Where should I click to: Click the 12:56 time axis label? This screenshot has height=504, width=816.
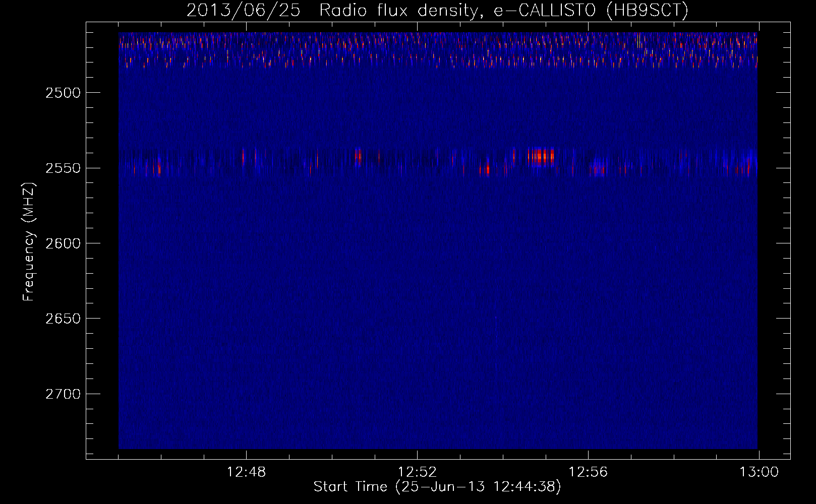588,472
